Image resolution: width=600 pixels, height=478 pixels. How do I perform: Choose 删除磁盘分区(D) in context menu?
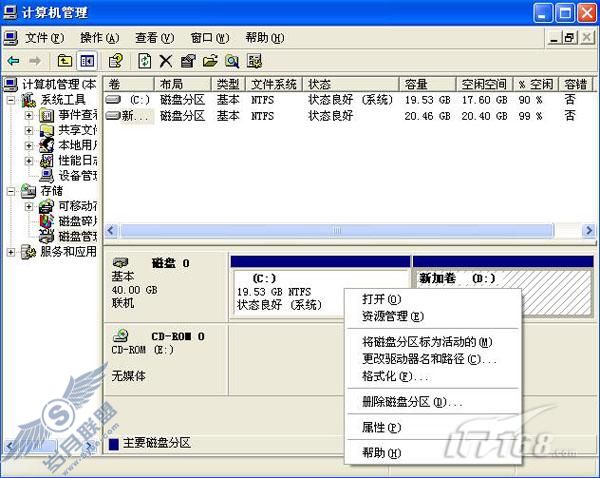click(433, 402)
